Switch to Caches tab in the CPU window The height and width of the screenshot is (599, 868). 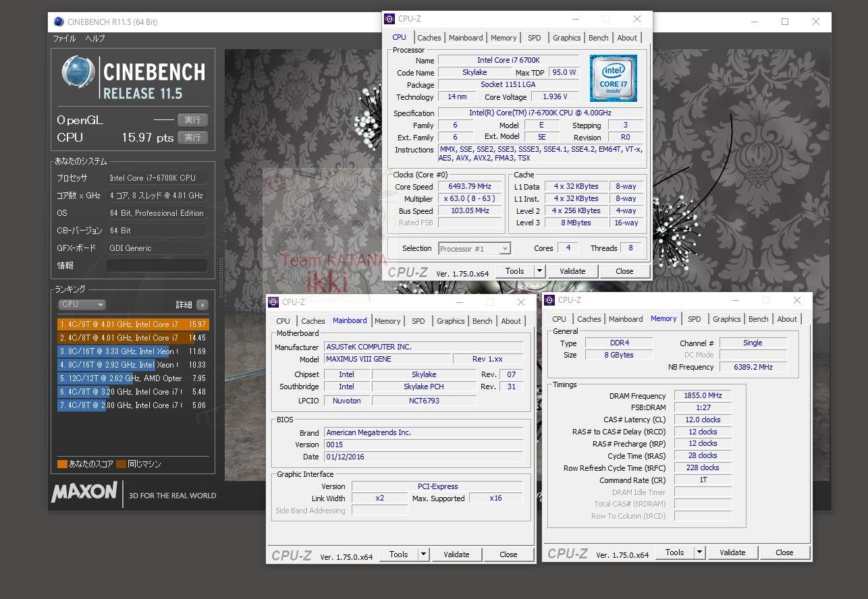click(429, 38)
